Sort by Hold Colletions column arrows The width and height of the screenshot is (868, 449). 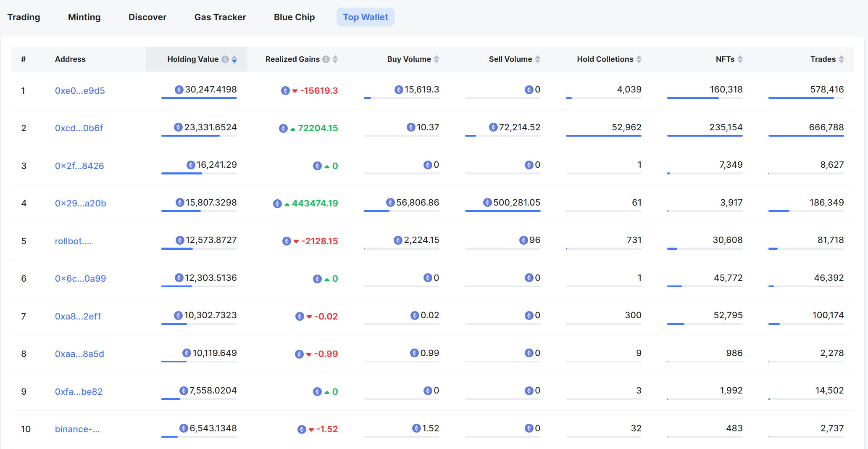(x=639, y=59)
